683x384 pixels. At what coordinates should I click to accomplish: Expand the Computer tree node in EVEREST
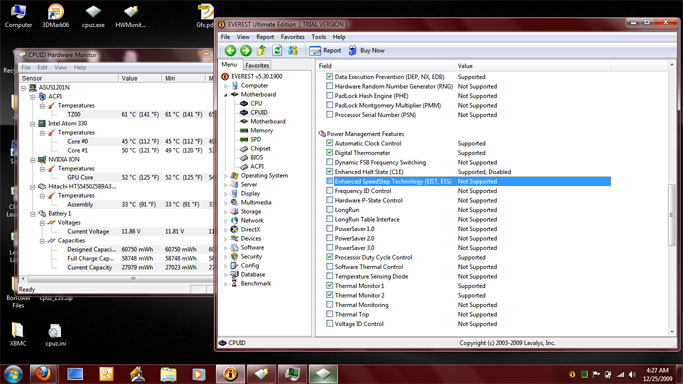[x=226, y=86]
